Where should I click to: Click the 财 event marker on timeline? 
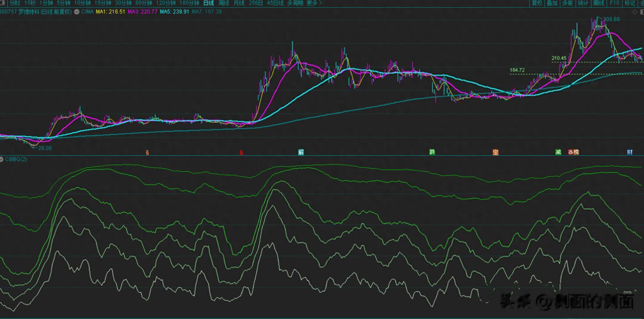[630, 152]
